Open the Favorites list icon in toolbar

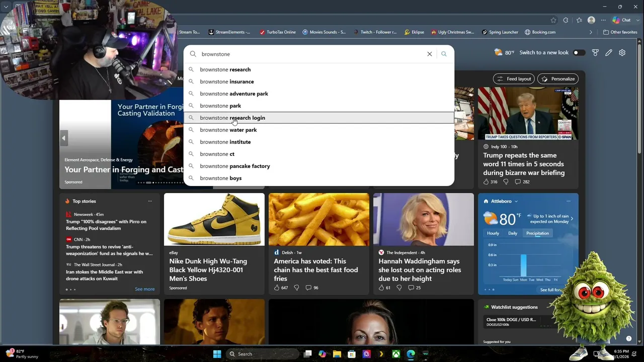pos(579,20)
